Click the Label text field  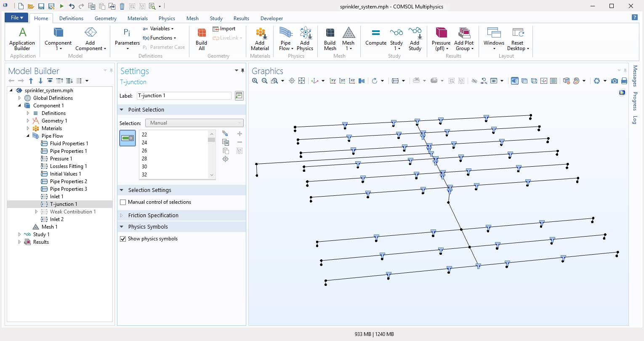[184, 96]
